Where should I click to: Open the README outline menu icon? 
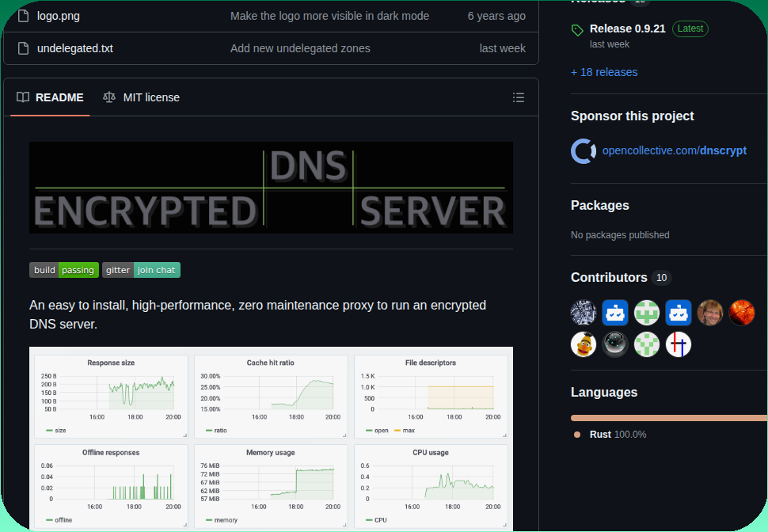click(519, 97)
